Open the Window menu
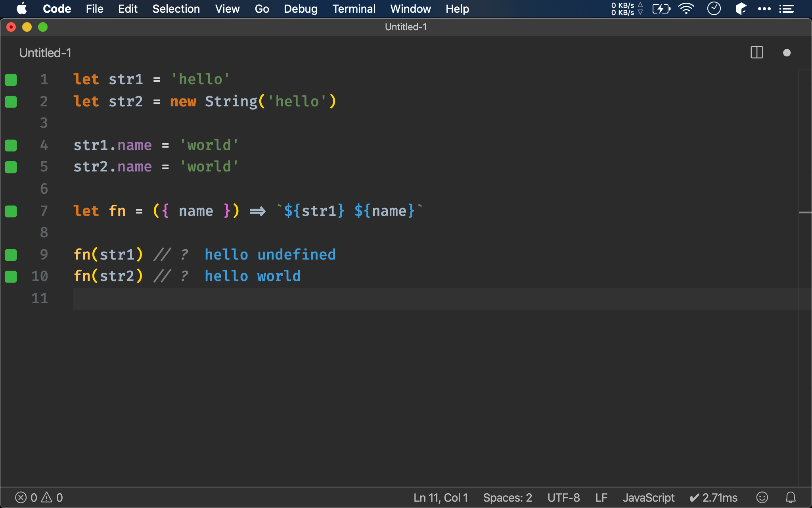The width and height of the screenshot is (812, 508). point(410,9)
